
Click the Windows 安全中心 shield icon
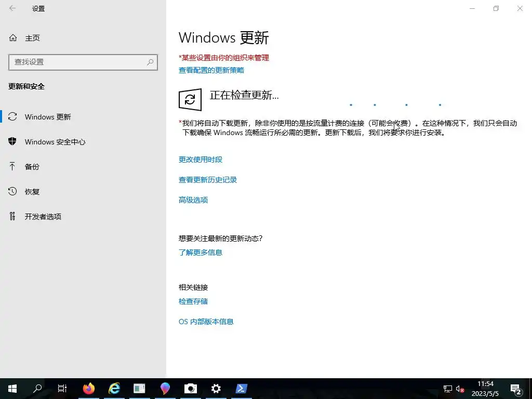[12, 141]
